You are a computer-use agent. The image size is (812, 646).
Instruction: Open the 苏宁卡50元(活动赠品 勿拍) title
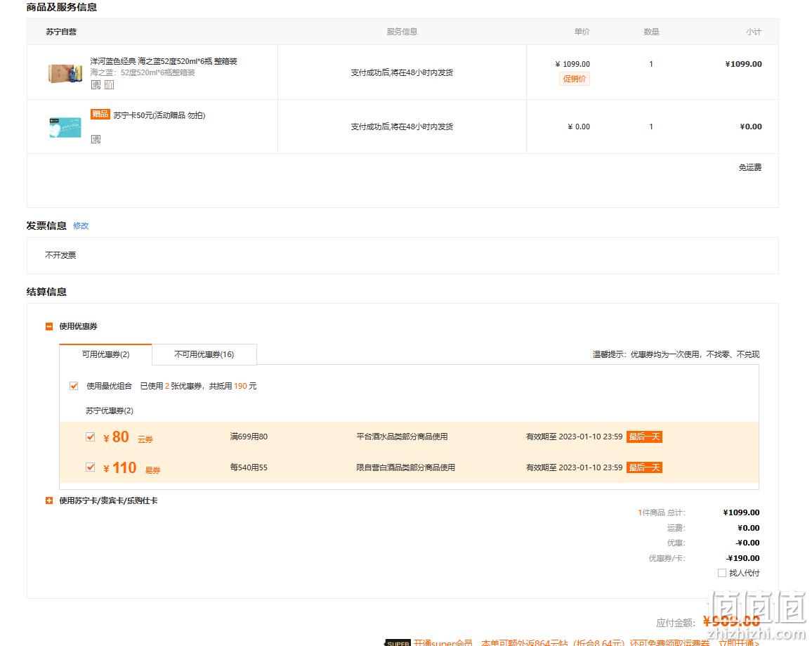(x=159, y=115)
